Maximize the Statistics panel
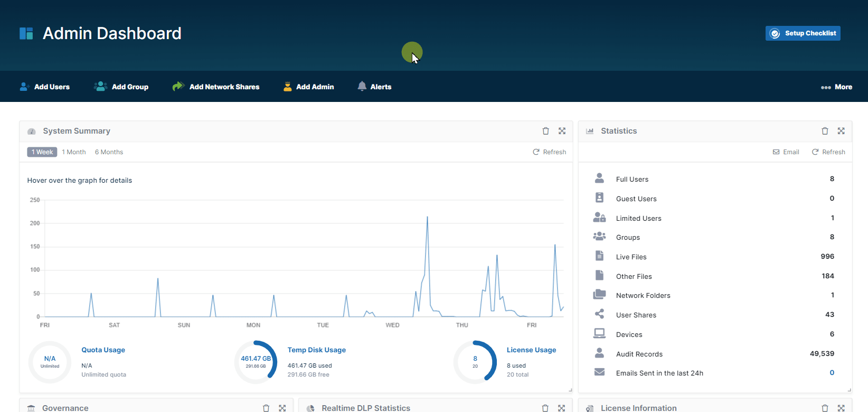Viewport: 868px width, 412px height. (x=841, y=131)
